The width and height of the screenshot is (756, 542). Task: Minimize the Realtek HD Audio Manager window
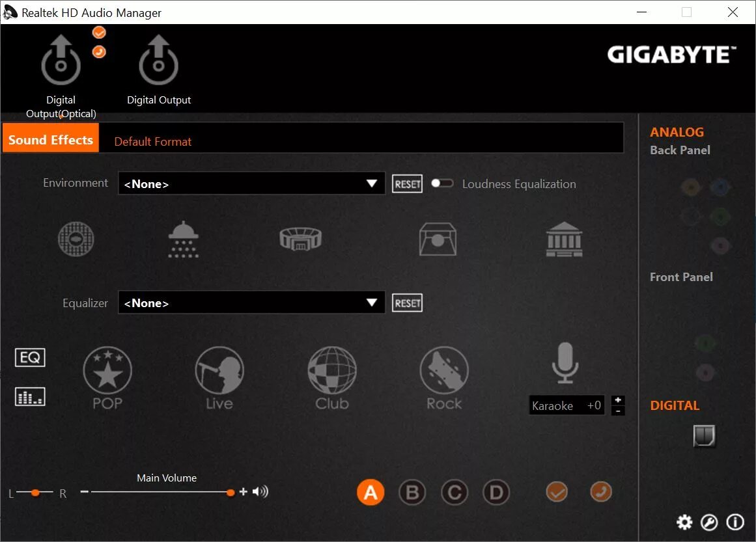[642, 12]
